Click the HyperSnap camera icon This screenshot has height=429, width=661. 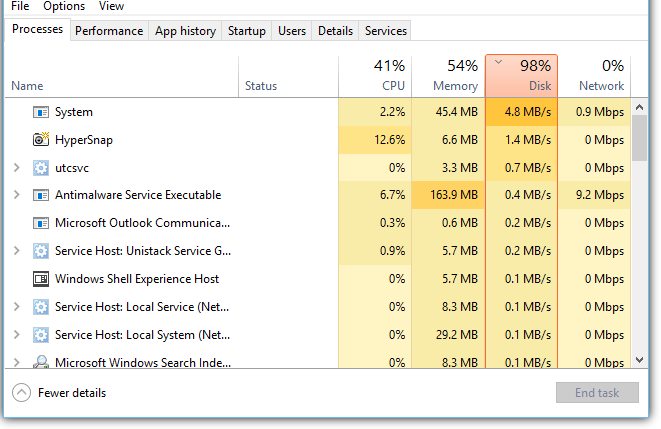pos(41,139)
